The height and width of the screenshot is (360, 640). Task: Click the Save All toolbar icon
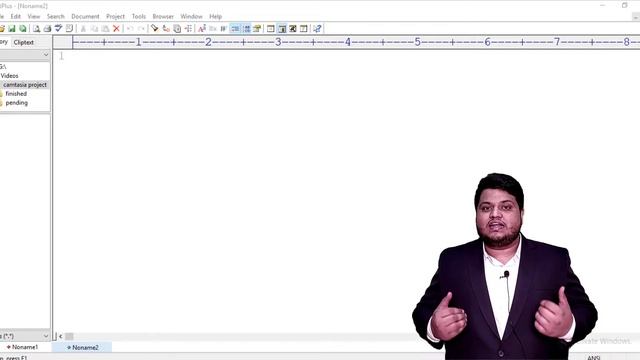23,29
